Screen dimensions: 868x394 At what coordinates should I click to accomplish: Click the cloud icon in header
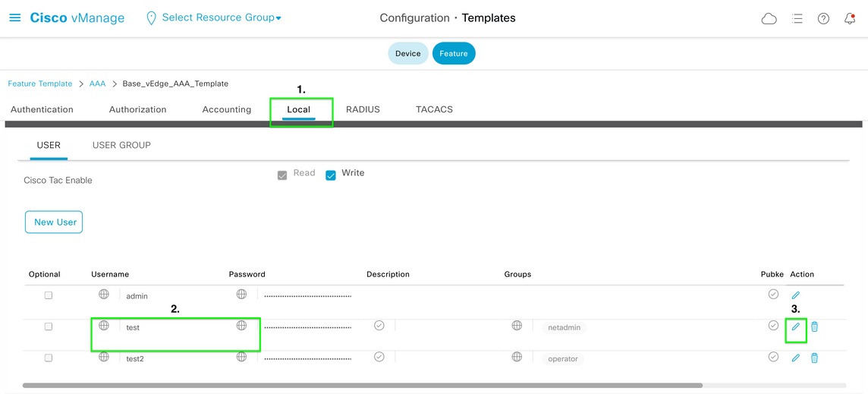click(769, 19)
